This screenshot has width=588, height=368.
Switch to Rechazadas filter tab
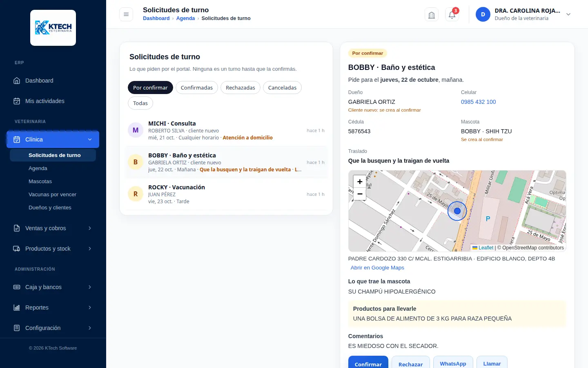click(241, 88)
